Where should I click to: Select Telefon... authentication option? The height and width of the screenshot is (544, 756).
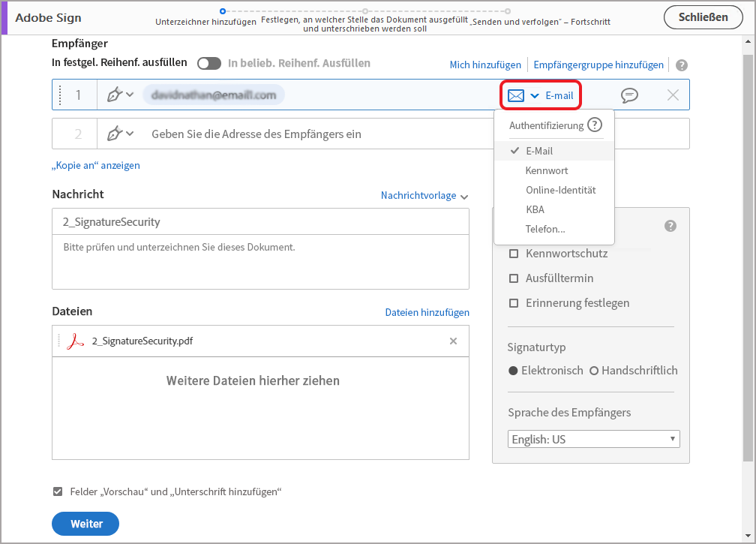click(x=545, y=229)
